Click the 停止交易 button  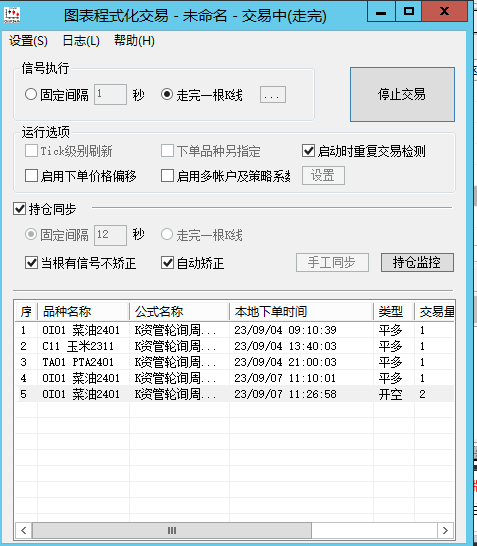pyautogui.click(x=402, y=94)
